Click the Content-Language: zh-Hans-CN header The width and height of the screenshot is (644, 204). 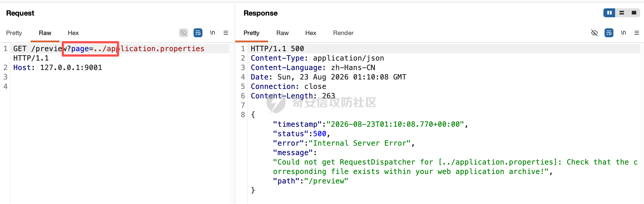point(313,68)
